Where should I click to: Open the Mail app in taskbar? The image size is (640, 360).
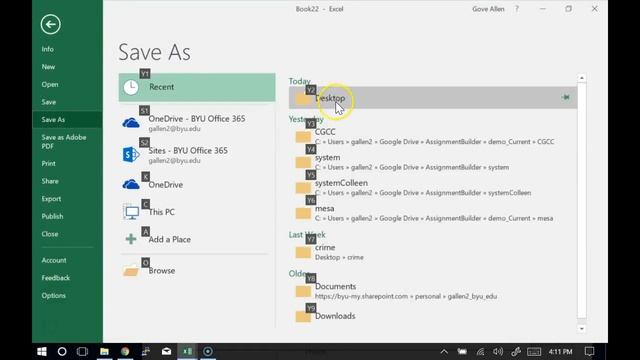(167, 351)
